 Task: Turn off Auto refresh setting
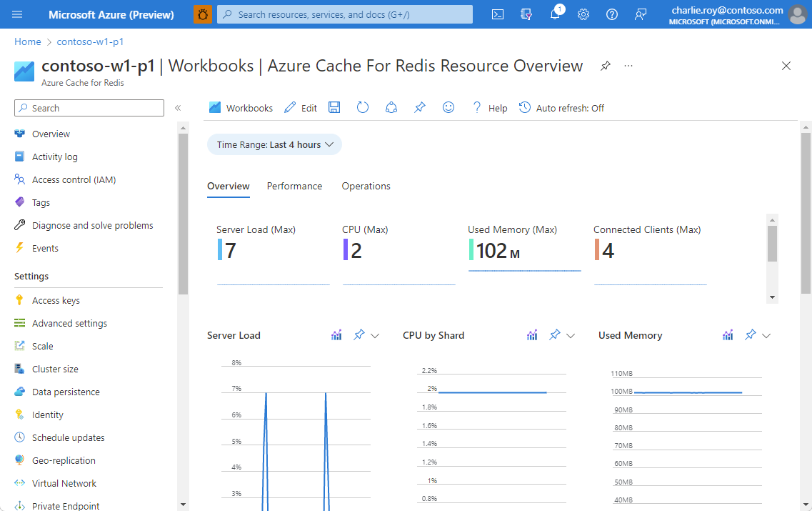click(x=562, y=107)
